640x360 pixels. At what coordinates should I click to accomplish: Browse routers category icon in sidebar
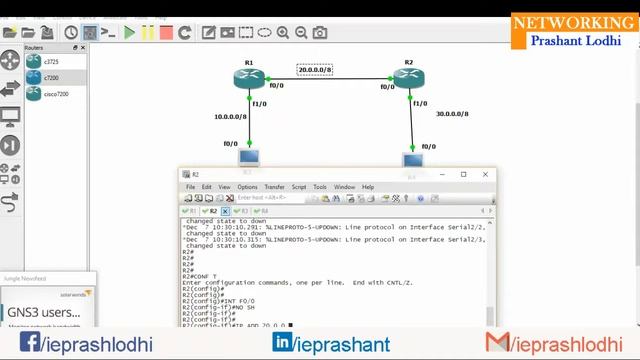tap(10, 60)
